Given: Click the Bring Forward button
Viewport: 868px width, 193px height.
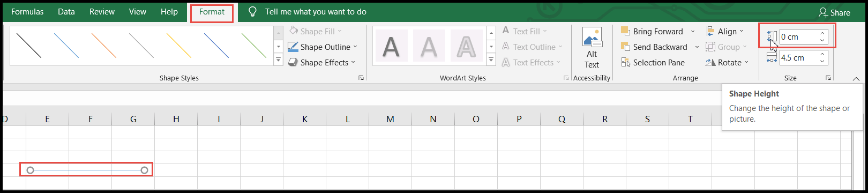Looking at the screenshot, I should pyautogui.click(x=652, y=32).
